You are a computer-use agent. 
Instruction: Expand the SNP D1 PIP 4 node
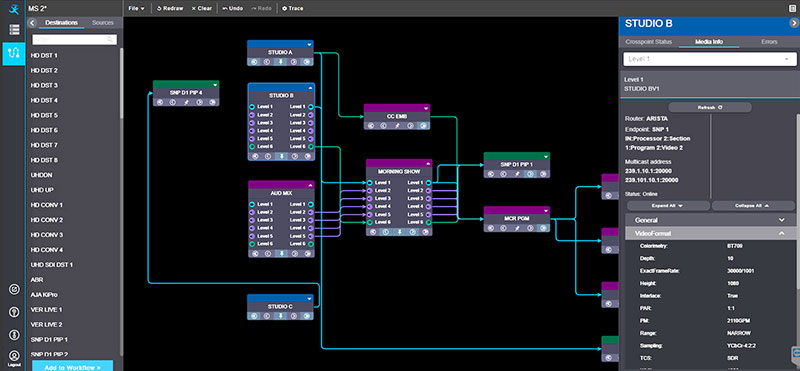tap(215, 85)
